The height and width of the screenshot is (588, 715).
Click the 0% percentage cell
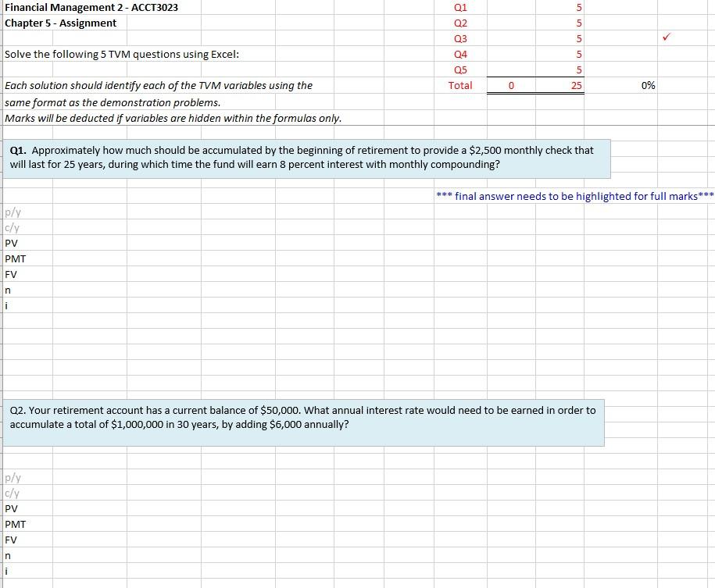pyautogui.click(x=647, y=86)
